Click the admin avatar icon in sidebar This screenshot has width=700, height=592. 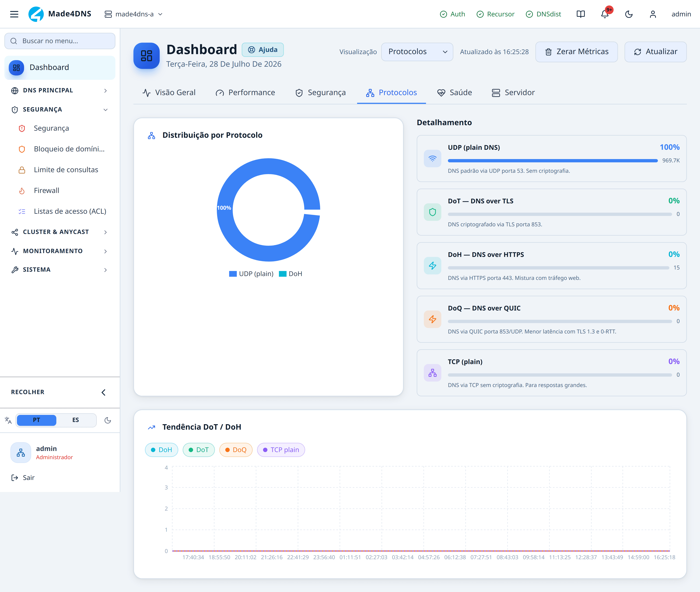[x=21, y=452]
